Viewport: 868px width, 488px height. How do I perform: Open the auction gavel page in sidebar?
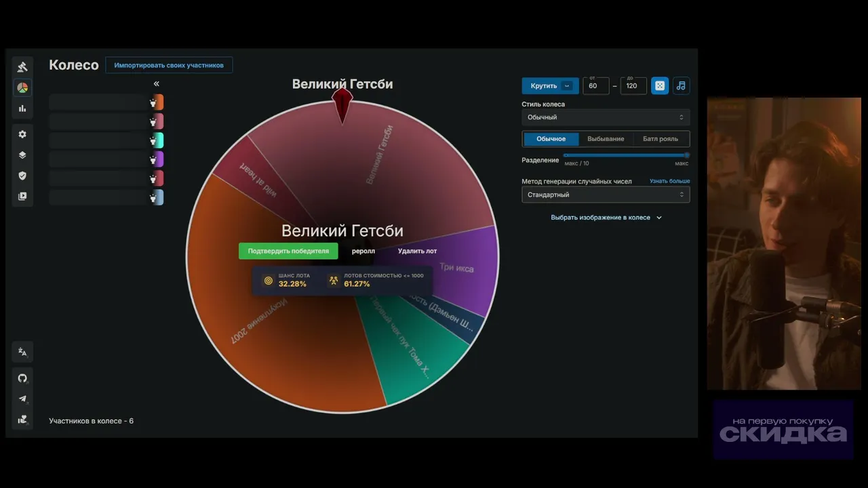[22, 66]
